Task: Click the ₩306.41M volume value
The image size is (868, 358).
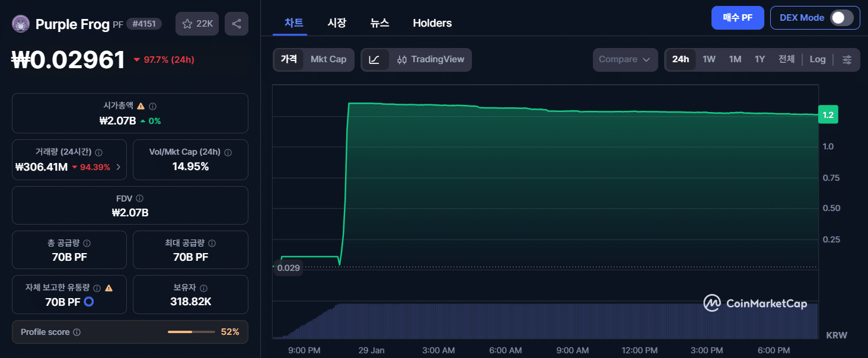Action: [x=42, y=167]
